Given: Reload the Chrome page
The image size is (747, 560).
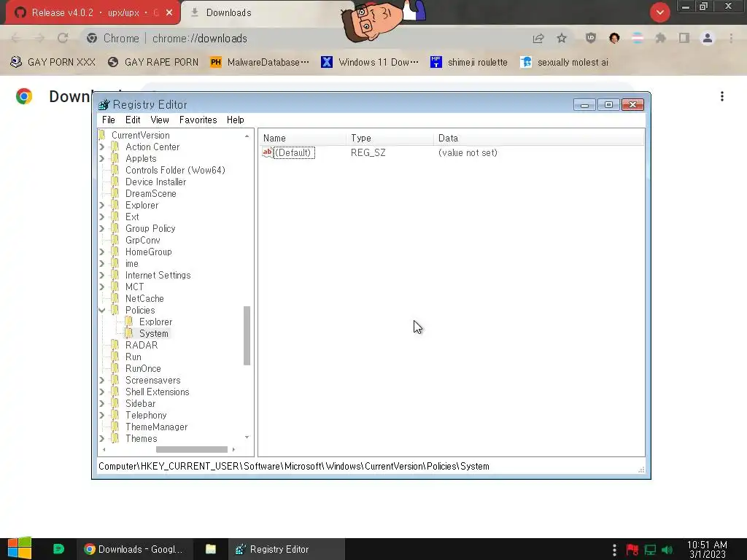Looking at the screenshot, I should coord(63,39).
